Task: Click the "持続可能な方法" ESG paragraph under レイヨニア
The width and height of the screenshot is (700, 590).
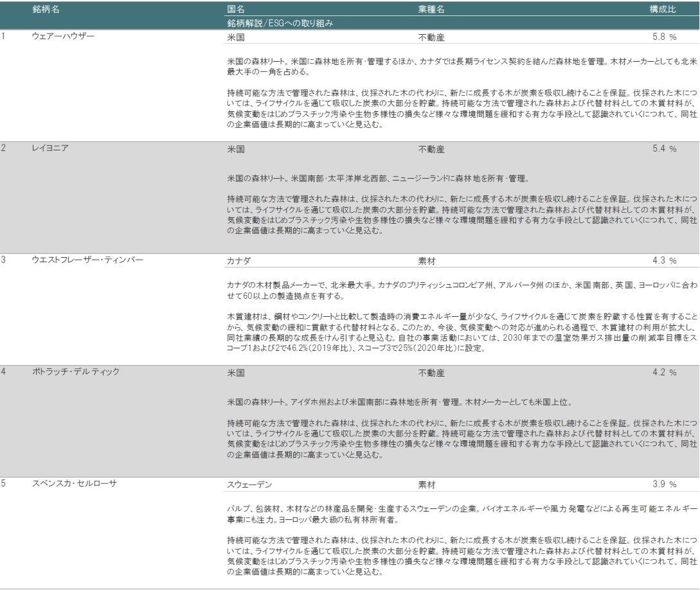Action: pyautogui.click(x=462, y=215)
